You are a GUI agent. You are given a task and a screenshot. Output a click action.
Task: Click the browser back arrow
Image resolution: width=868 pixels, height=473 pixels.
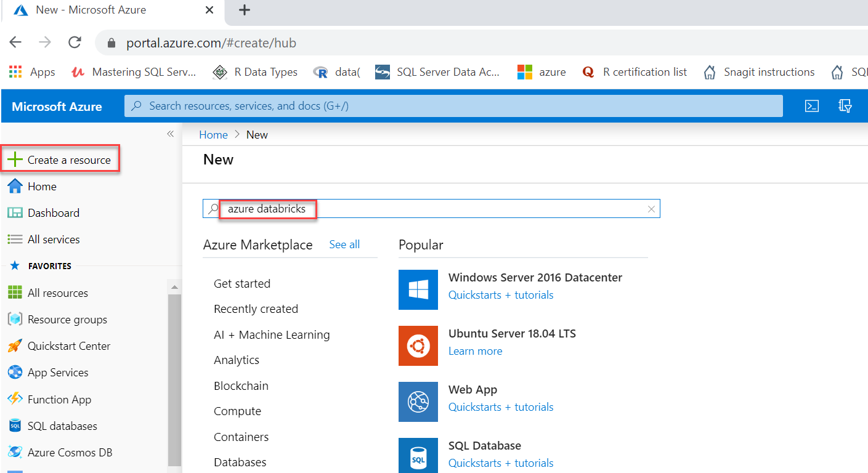coord(15,42)
